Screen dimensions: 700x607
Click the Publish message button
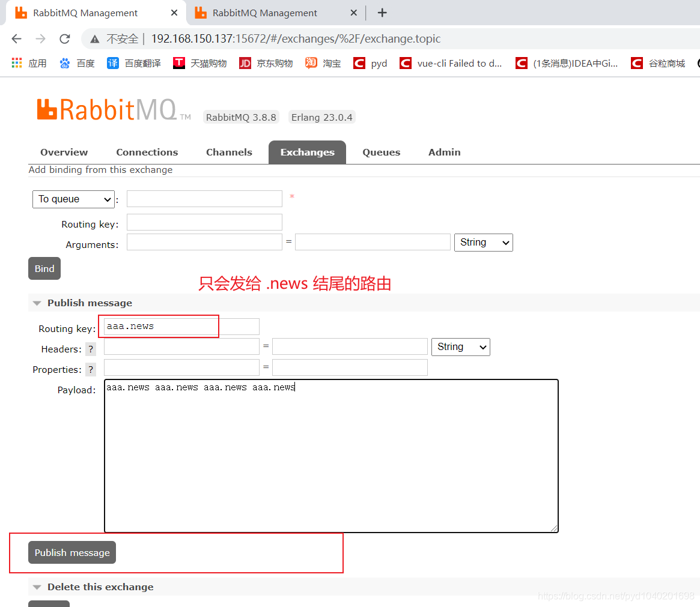pos(72,552)
